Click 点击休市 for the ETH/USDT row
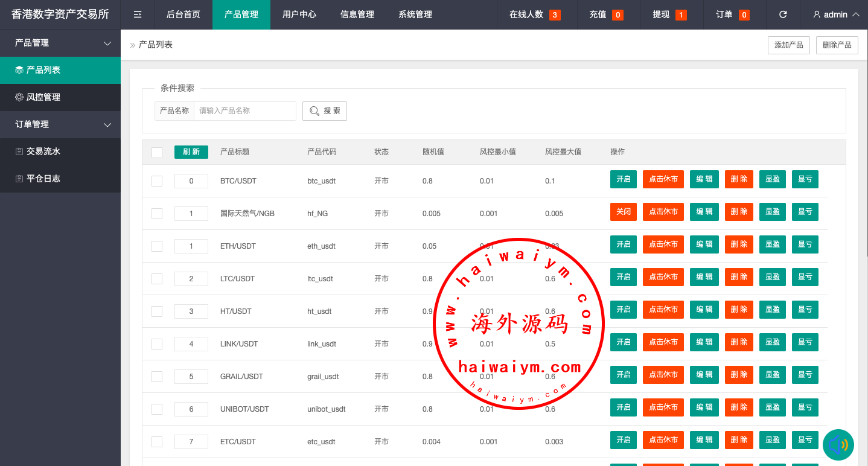Viewport: 868px width, 466px height. [x=663, y=244]
